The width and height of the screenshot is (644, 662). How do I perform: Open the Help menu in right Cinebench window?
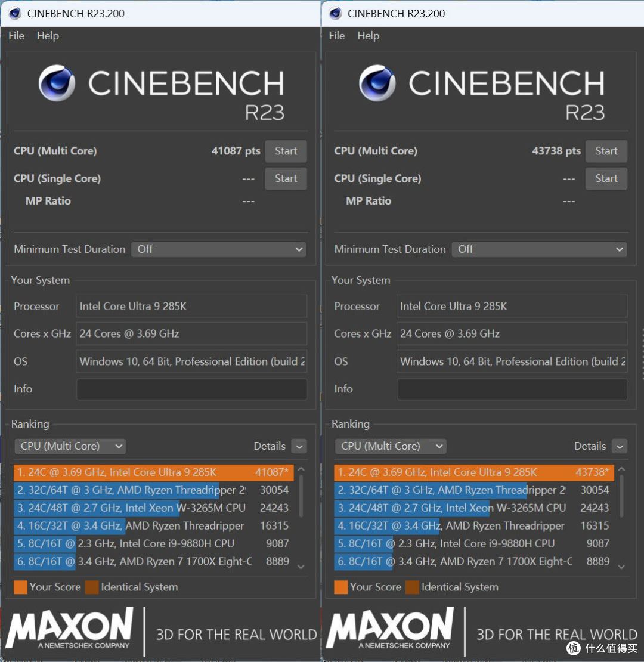[368, 35]
